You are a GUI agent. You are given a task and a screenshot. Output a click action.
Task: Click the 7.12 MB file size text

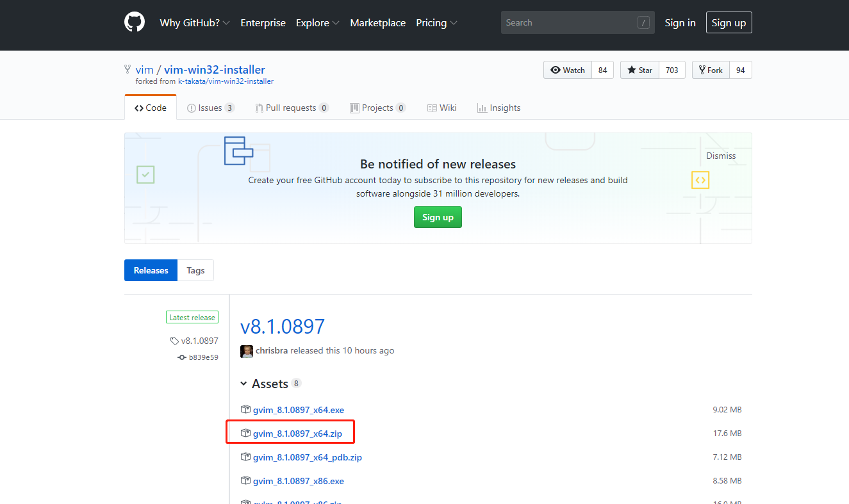[727, 457]
